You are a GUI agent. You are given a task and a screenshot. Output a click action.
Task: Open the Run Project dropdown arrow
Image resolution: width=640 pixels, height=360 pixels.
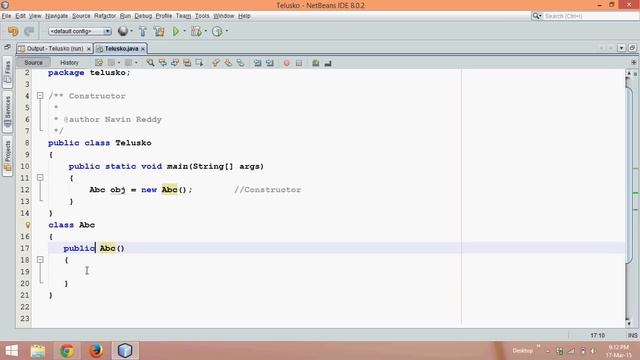(x=184, y=31)
